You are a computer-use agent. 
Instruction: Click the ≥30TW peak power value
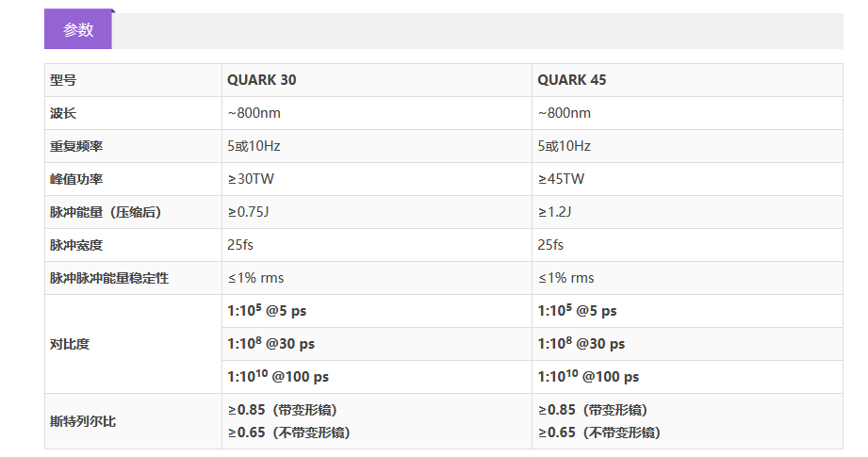(251, 179)
